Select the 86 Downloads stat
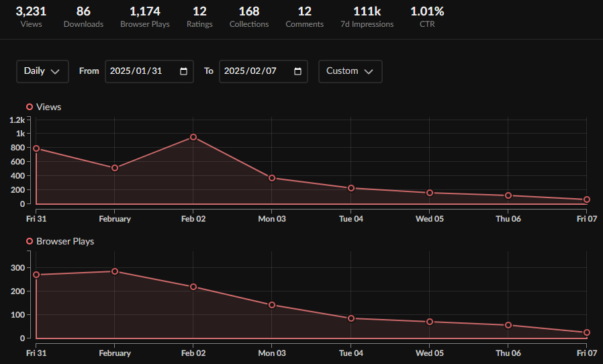Screen dimensions: 603x364 [x=83, y=17]
